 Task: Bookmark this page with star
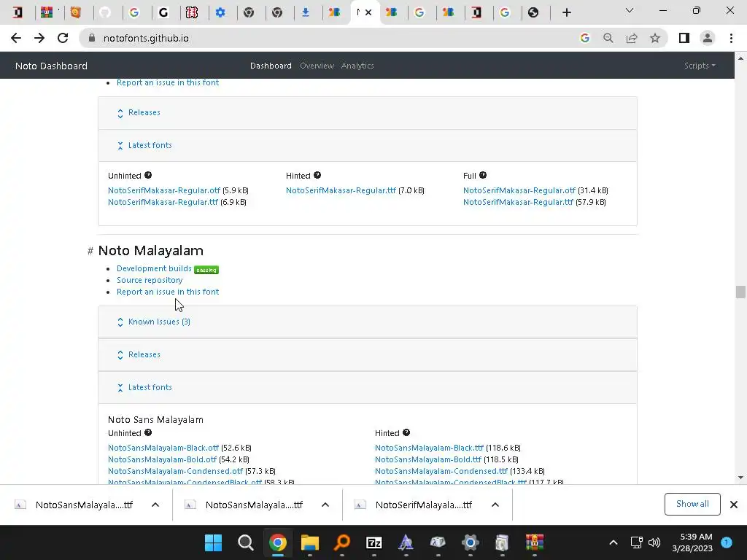pos(655,38)
